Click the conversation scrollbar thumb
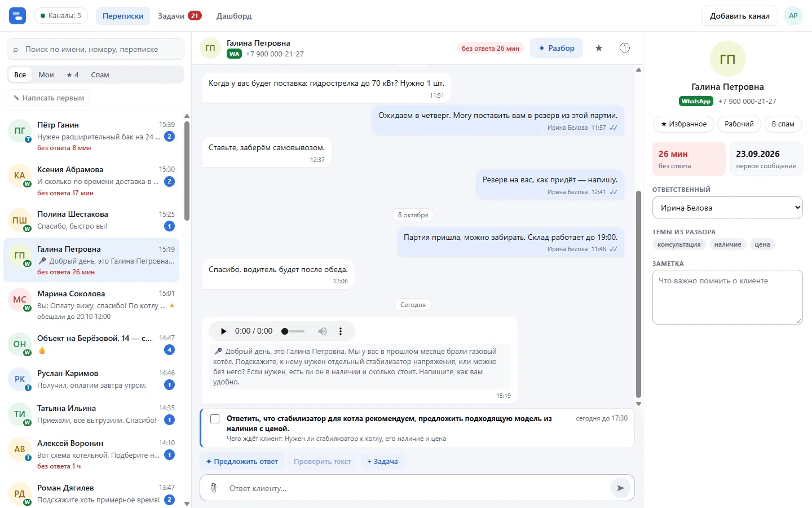 (638, 295)
